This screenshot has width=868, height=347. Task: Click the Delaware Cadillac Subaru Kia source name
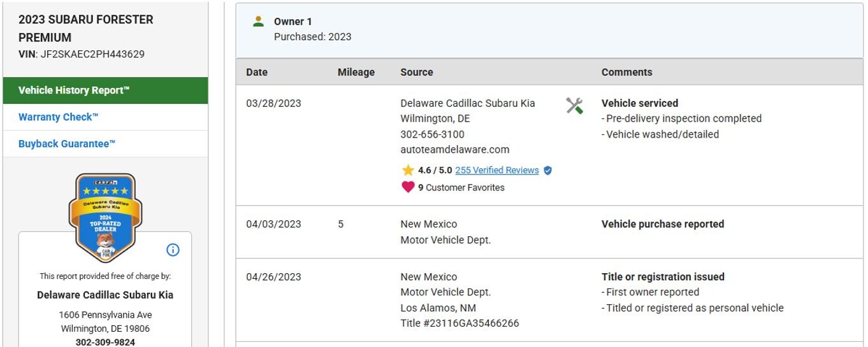[467, 103]
